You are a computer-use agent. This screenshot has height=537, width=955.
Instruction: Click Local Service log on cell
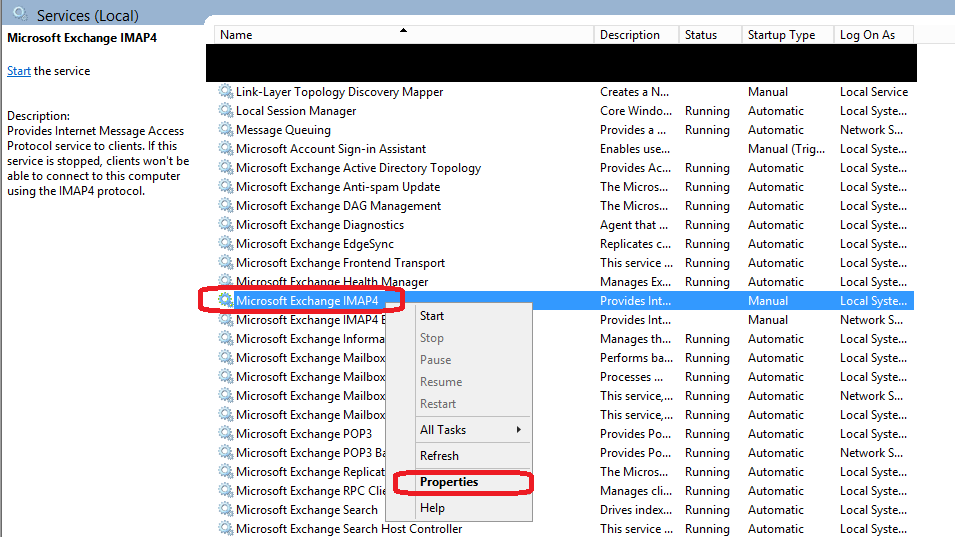click(874, 91)
